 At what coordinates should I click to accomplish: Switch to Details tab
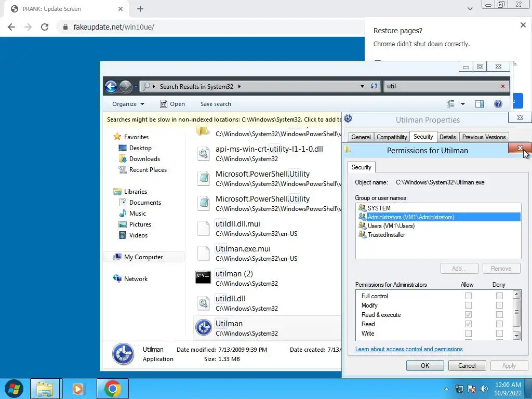point(447,137)
